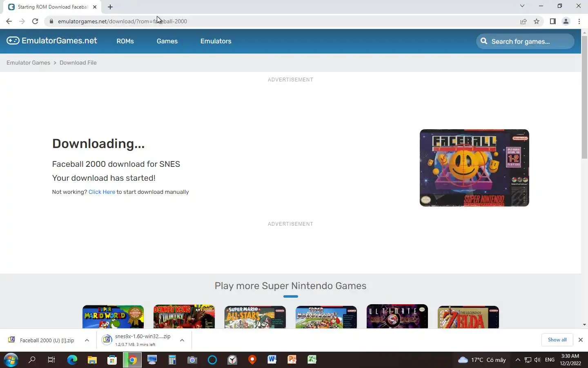Open PowerPoint from taskbar
The image size is (588, 368).
coord(292,360)
